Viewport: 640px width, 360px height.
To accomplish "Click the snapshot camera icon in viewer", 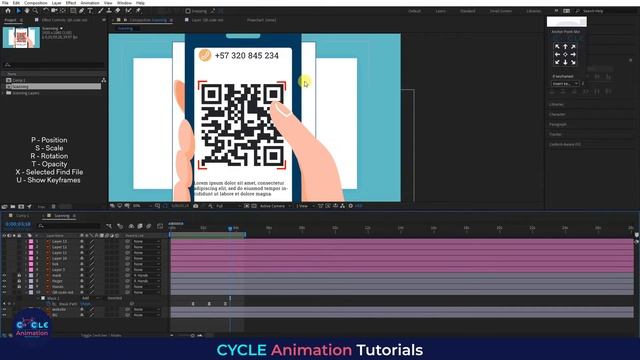I will point(196,206).
